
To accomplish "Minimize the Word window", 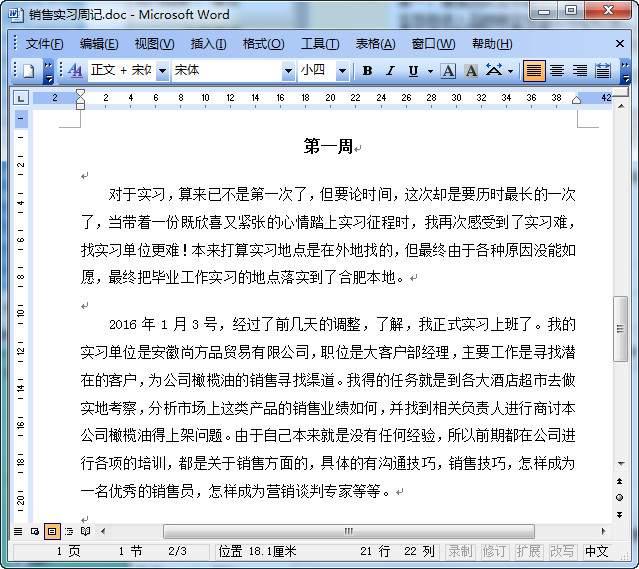I will pos(544,11).
